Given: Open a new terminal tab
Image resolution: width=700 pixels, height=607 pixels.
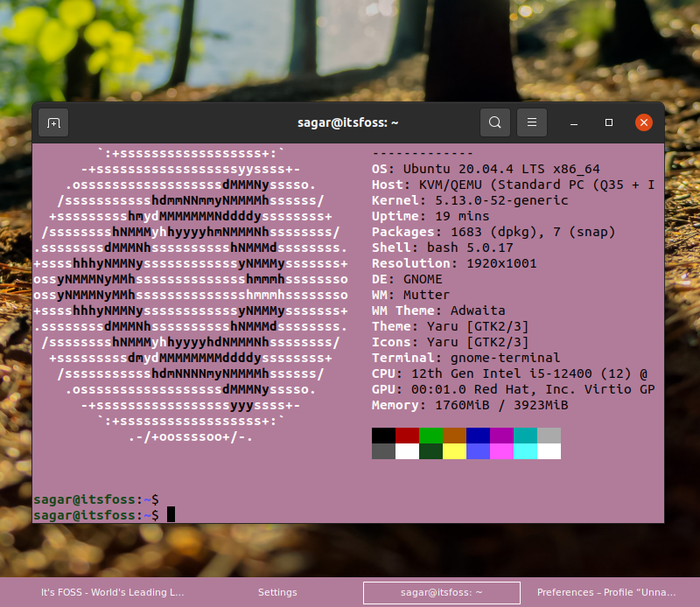Looking at the screenshot, I should 53,122.
